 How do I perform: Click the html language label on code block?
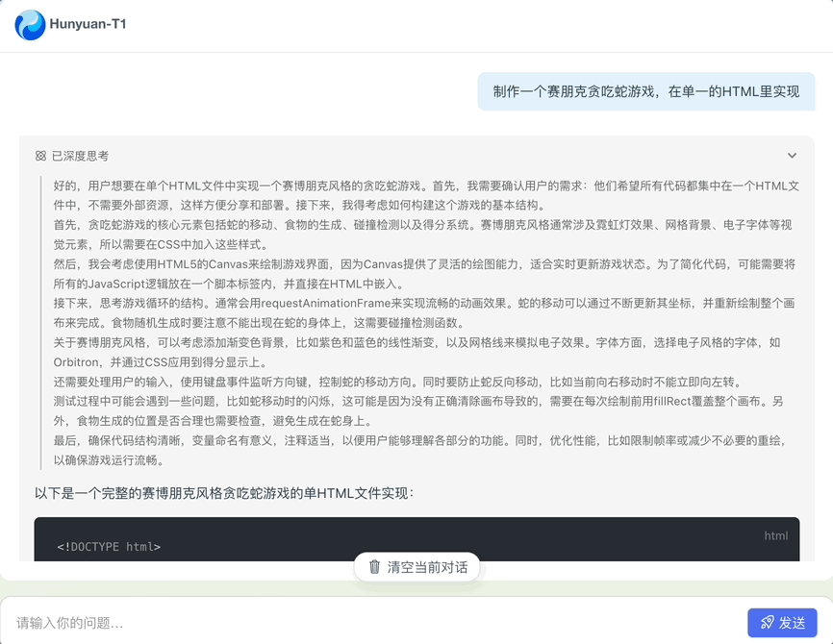[x=775, y=535]
